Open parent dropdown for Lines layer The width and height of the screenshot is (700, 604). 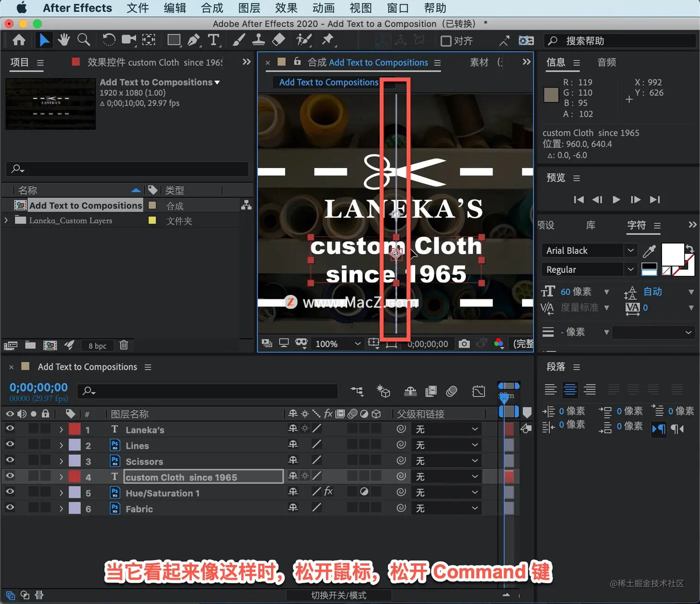click(446, 445)
